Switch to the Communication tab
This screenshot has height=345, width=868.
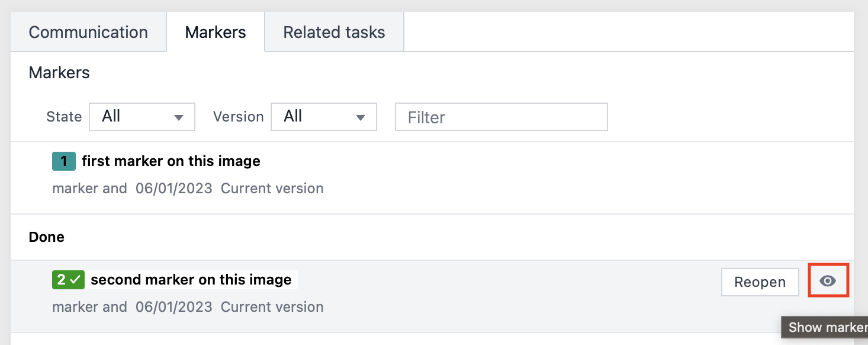(x=88, y=32)
